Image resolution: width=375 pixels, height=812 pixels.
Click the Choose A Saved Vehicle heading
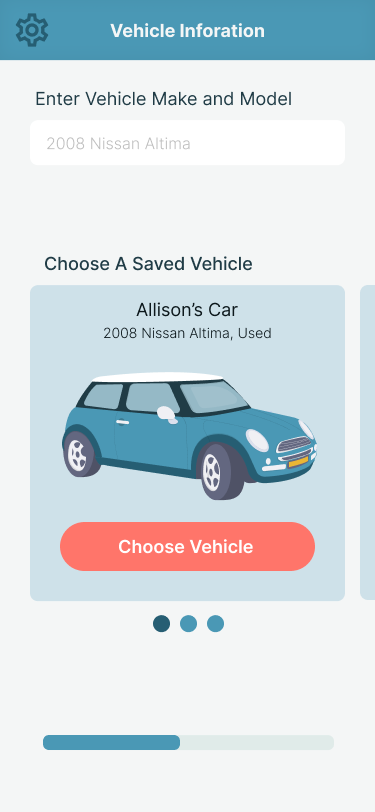(x=148, y=264)
